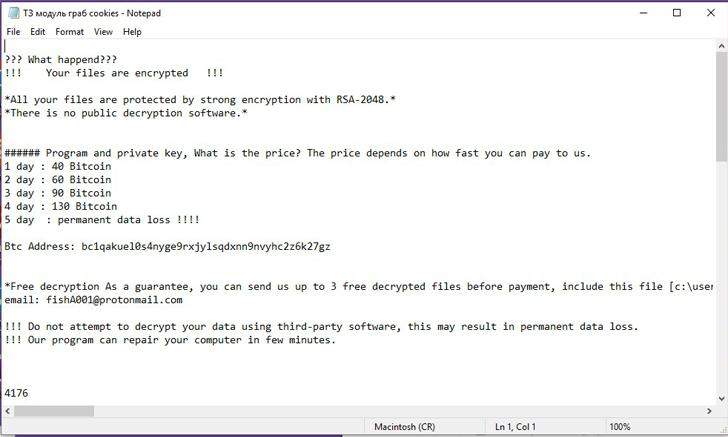The image size is (728, 437).
Task: Open the Help menu
Action: click(x=132, y=32)
